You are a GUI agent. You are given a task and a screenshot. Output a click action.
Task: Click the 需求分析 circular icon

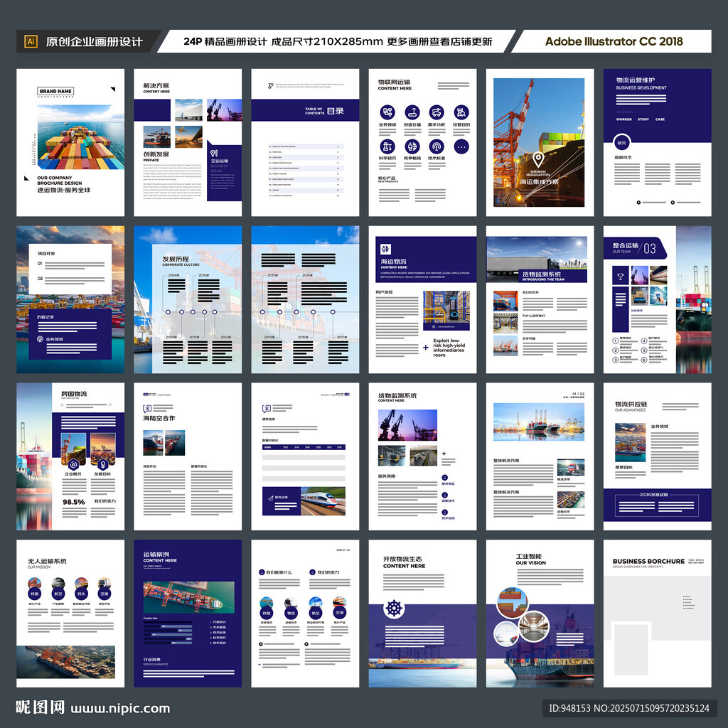coord(437,112)
